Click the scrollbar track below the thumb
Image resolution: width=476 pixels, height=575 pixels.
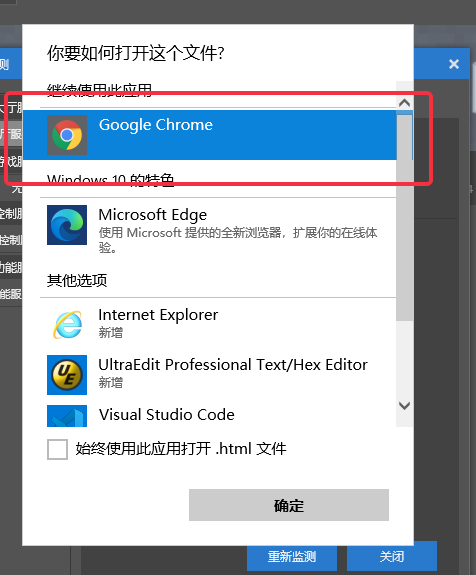[x=404, y=359]
